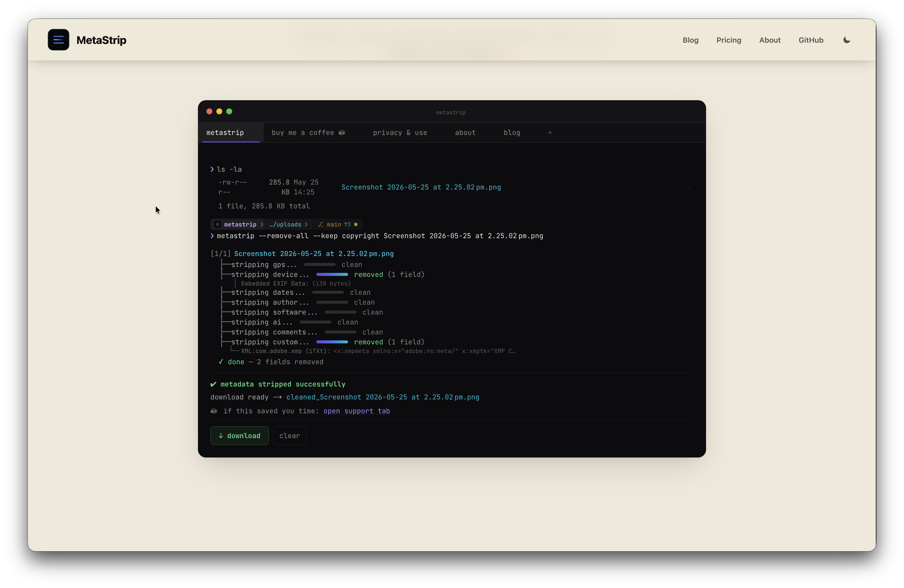904x588 pixels.
Task: Click the listed Screenshot file name in ls output
Action: pos(421,187)
